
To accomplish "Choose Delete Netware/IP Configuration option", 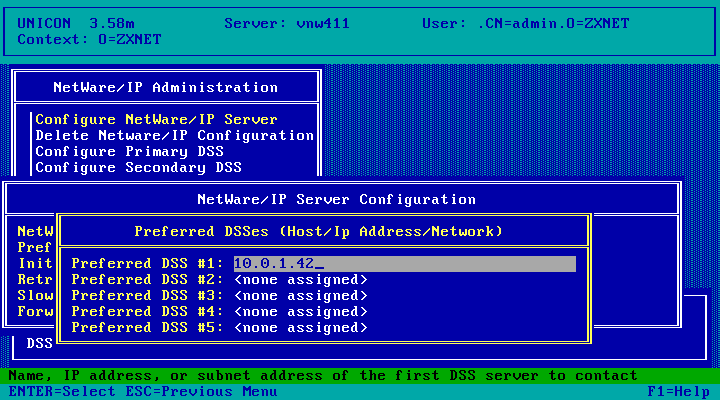I will click(174, 135).
